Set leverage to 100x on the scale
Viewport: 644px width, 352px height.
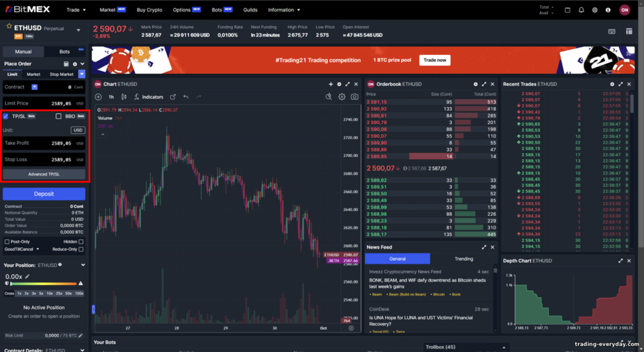[x=79, y=294]
